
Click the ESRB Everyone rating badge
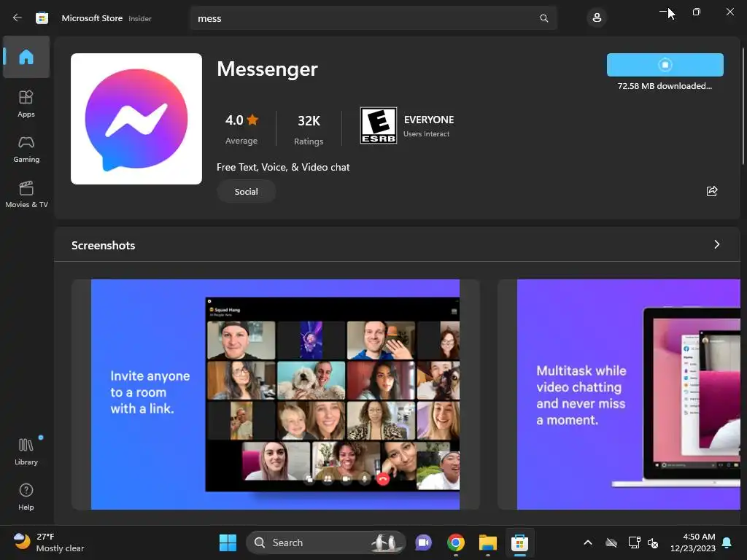(379, 125)
